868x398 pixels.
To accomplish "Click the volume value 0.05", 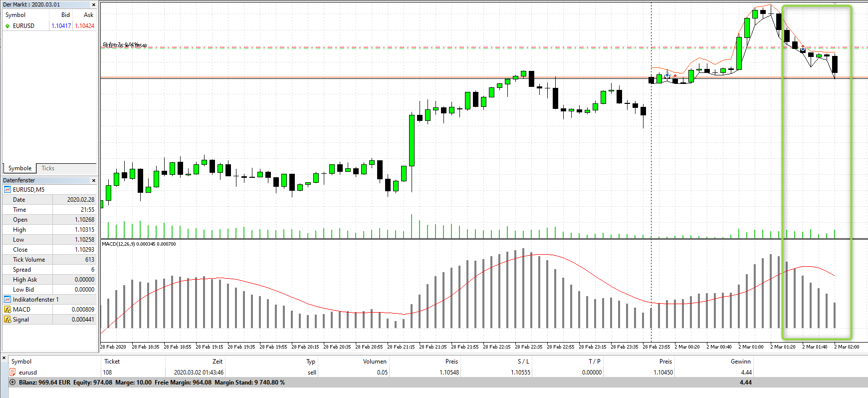I will click(x=382, y=373).
